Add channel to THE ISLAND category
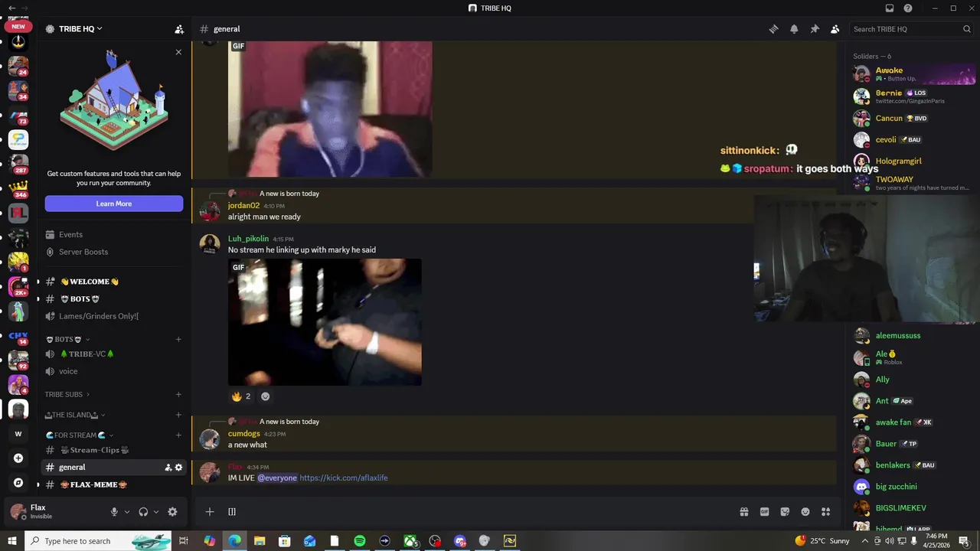This screenshot has width=980, height=551. [x=178, y=415]
